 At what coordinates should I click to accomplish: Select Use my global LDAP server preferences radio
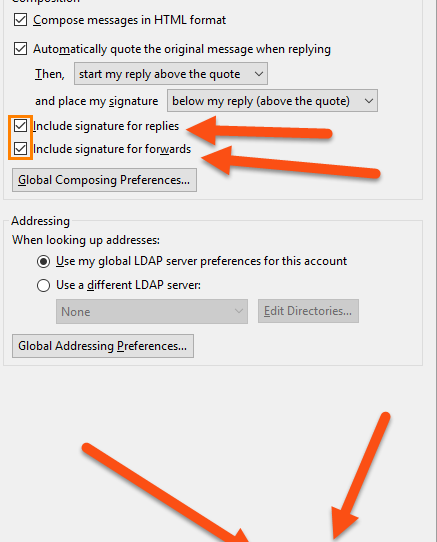pyautogui.click(x=43, y=262)
